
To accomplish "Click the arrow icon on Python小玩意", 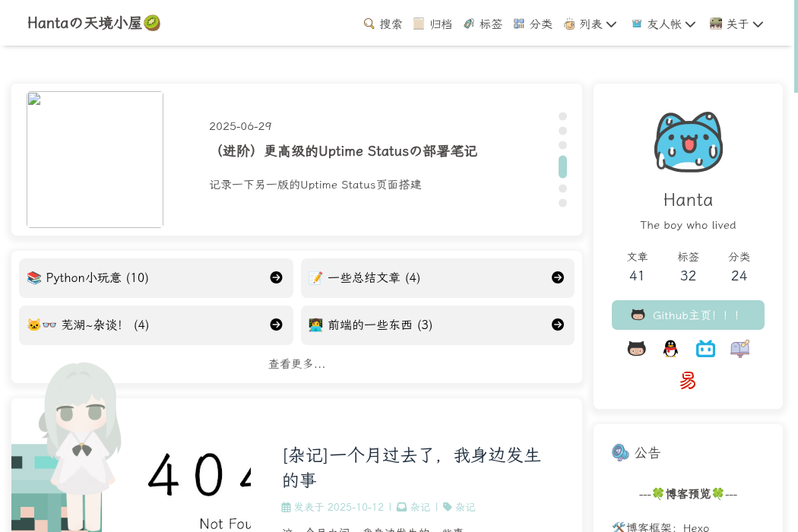I will pyautogui.click(x=277, y=278).
